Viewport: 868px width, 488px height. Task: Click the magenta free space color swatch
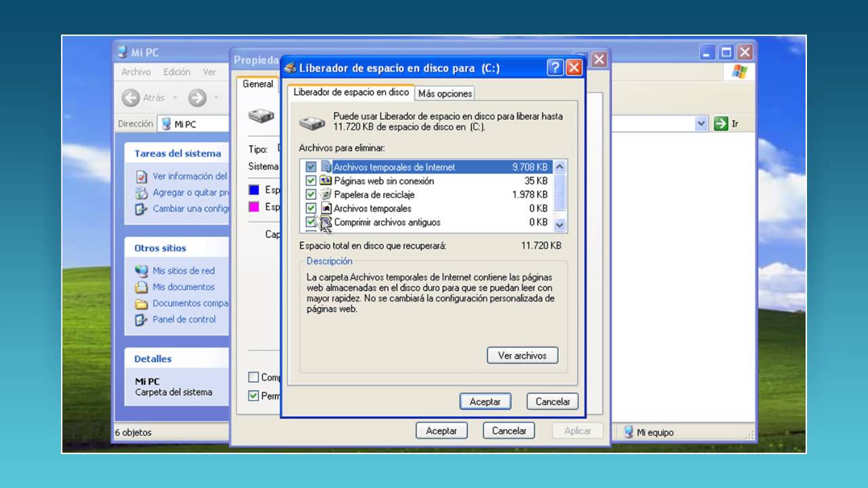pos(254,207)
